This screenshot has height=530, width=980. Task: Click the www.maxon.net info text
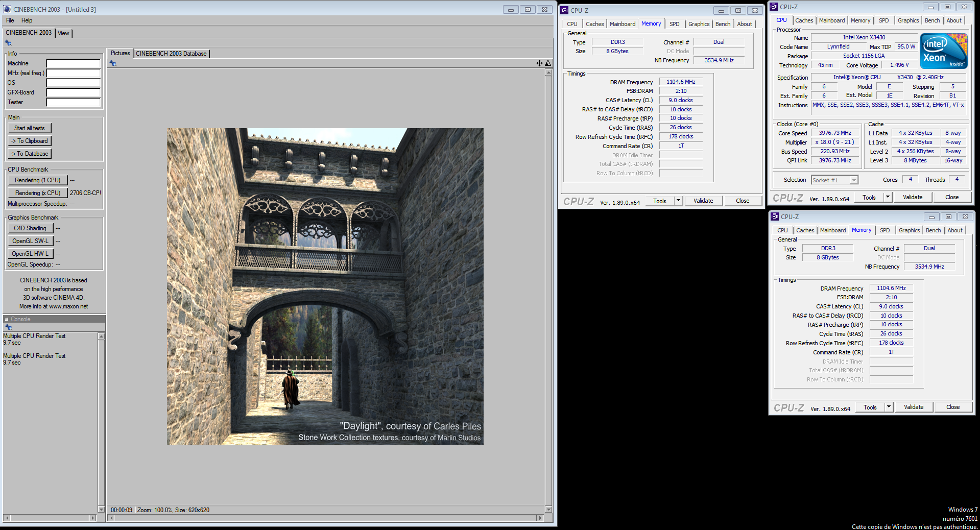point(68,306)
